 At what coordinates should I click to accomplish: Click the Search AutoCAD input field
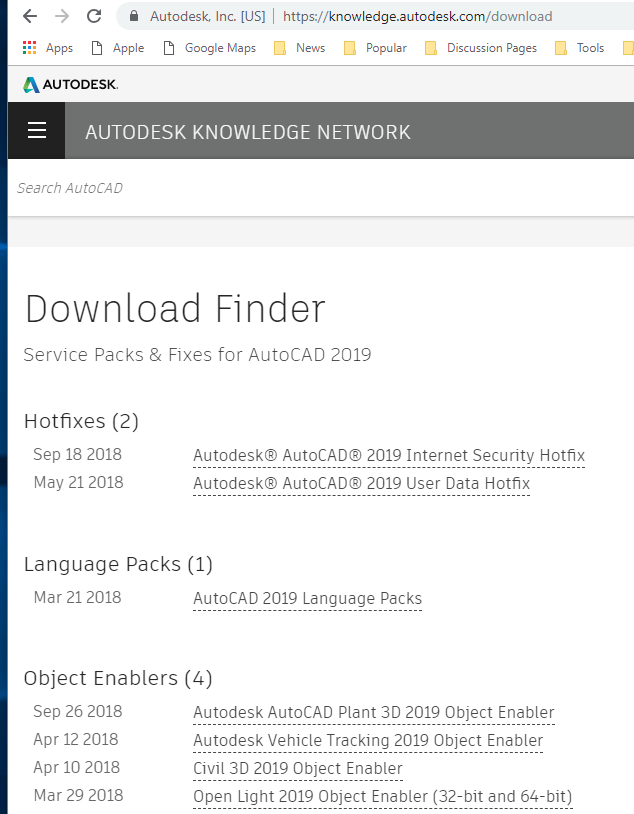tap(300, 188)
